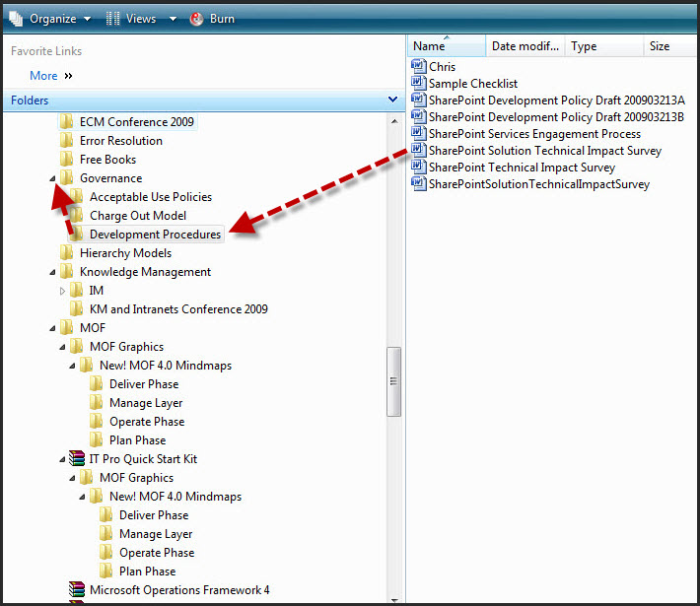This screenshot has height=606, width=700.
Task: Click the Burn disc icon in toolbar
Action: [x=196, y=19]
